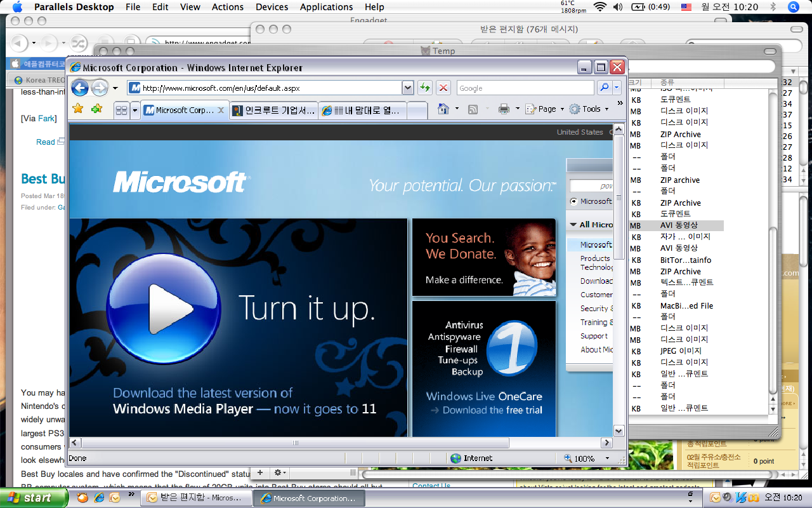Open the Applications menu in the menu bar
The height and width of the screenshot is (508, 812).
pos(326,7)
